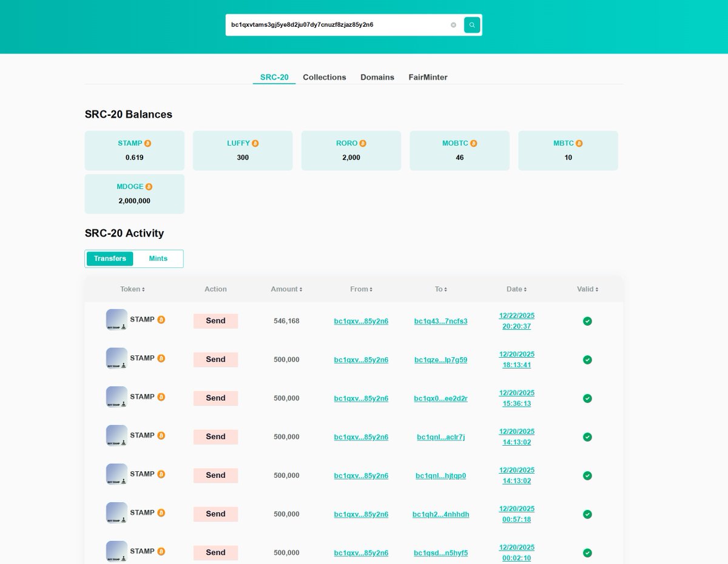728x564 pixels.
Task: Click the 546,168 amount cell
Action: [286, 321]
